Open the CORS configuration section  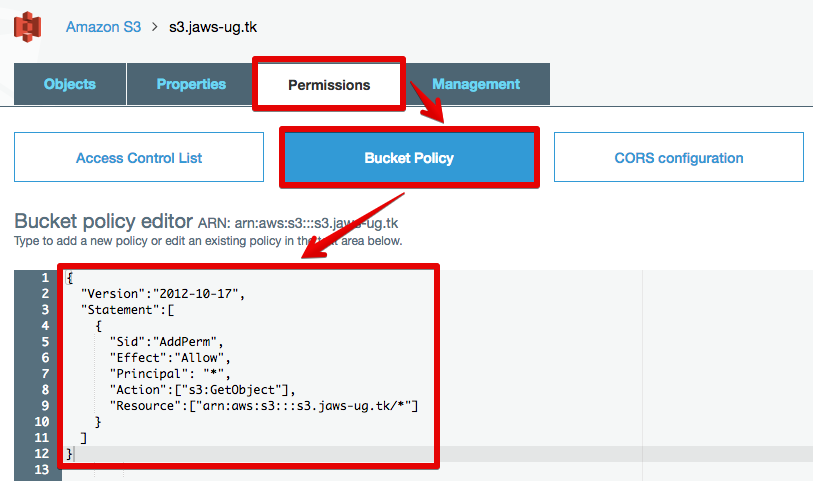(x=679, y=158)
